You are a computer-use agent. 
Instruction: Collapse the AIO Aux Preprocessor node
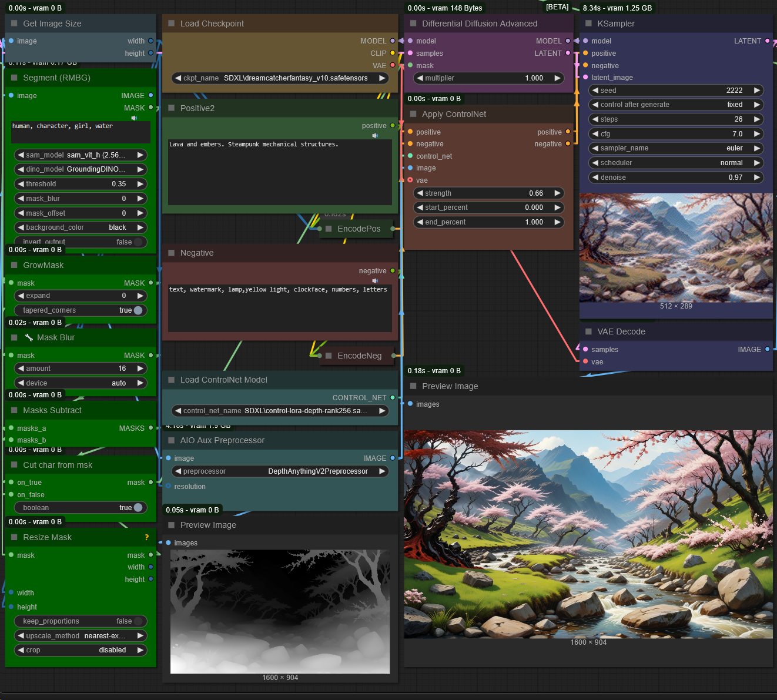[x=172, y=440]
